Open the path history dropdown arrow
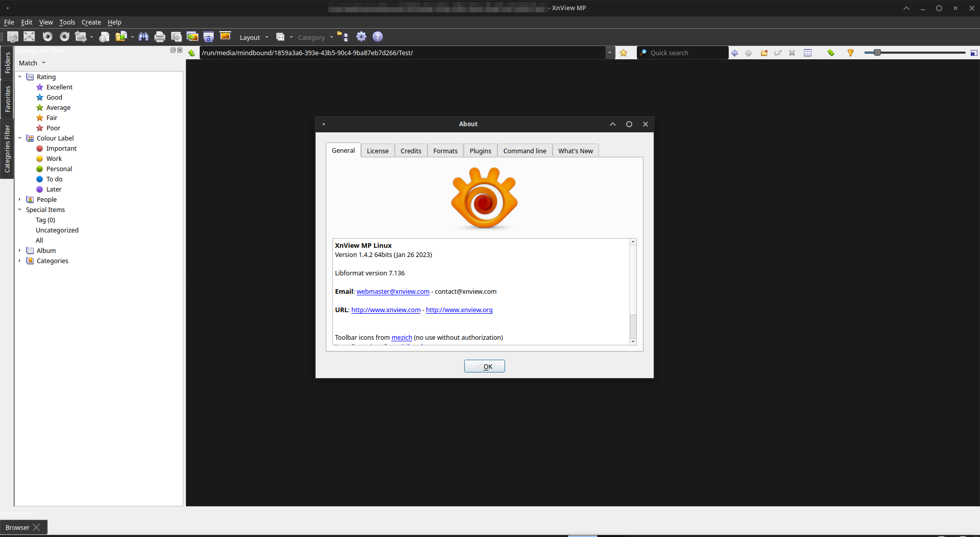 tap(610, 53)
